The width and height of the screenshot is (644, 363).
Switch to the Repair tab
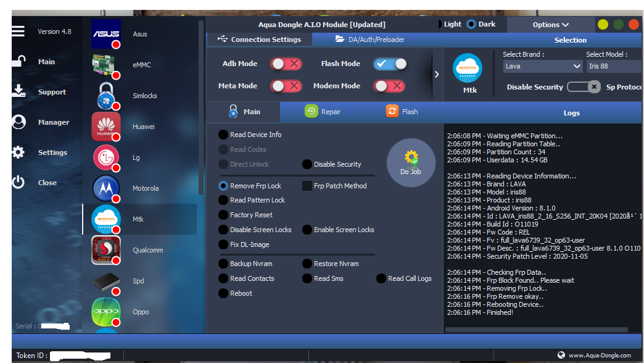point(323,111)
